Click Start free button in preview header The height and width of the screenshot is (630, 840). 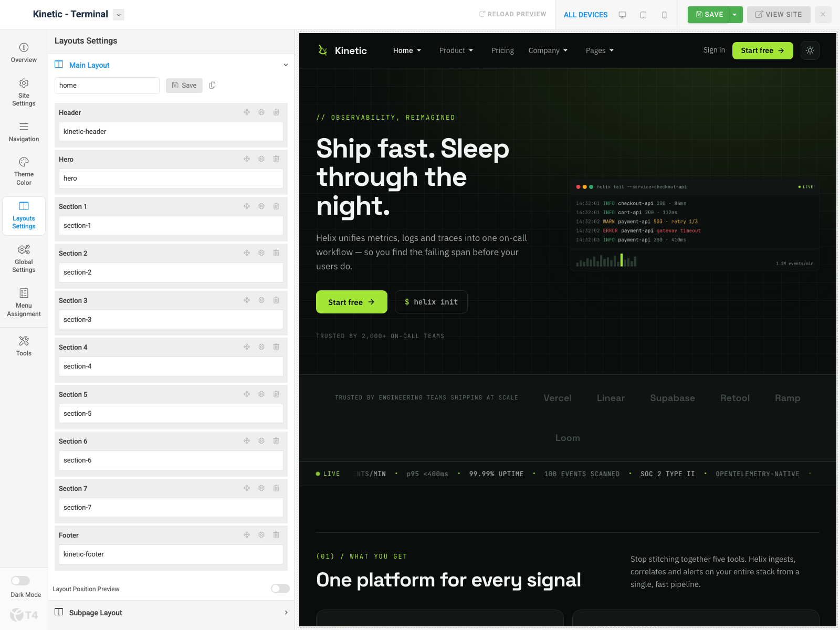762,50
